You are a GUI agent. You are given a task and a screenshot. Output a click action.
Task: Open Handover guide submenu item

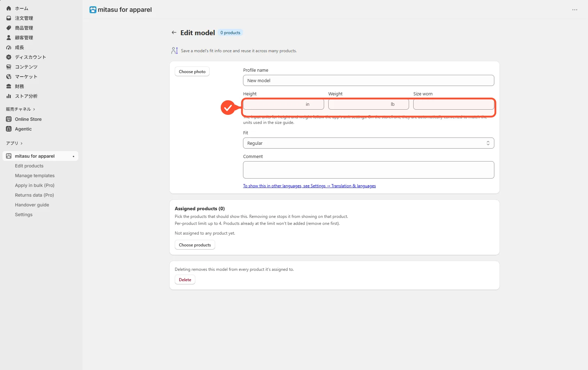pyautogui.click(x=32, y=205)
